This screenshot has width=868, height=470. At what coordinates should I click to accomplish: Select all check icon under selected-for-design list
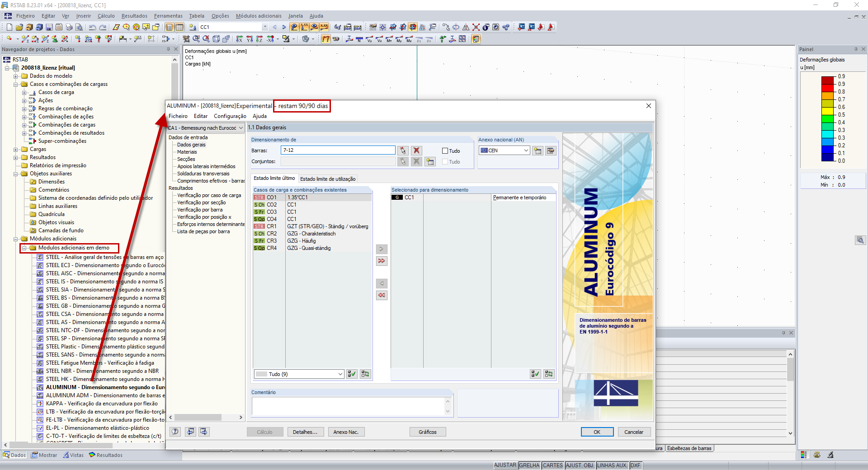pyautogui.click(x=535, y=374)
